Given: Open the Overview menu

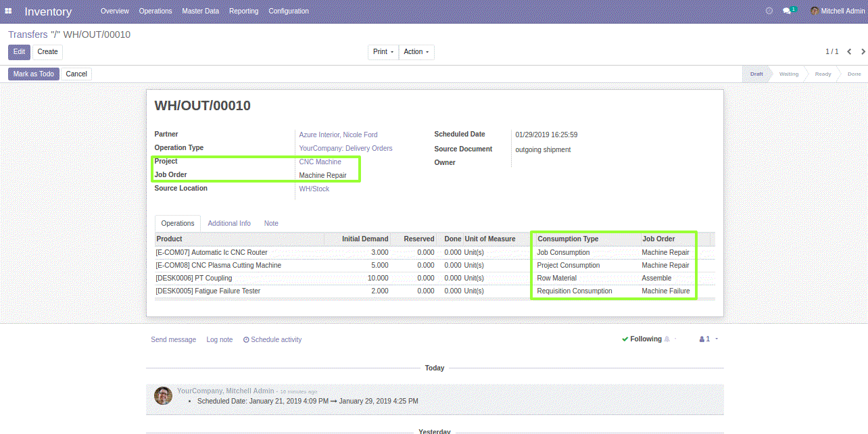Looking at the screenshot, I should pyautogui.click(x=115, y=11).
